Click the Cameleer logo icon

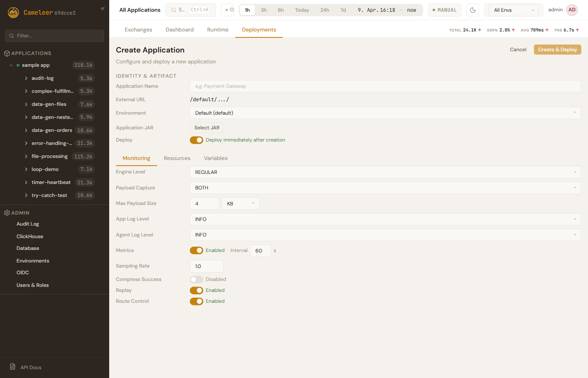pos(13,13)
